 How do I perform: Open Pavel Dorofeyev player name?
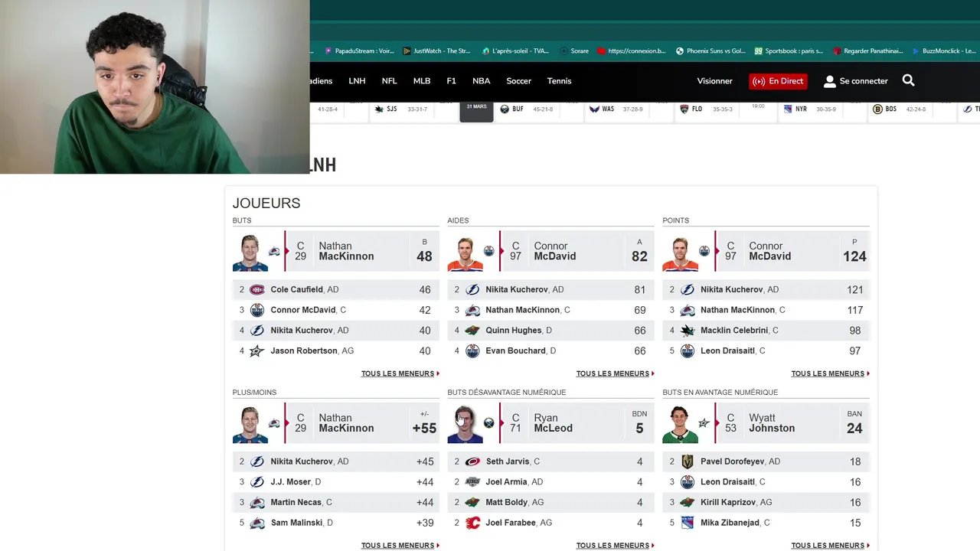pos(733,461)
